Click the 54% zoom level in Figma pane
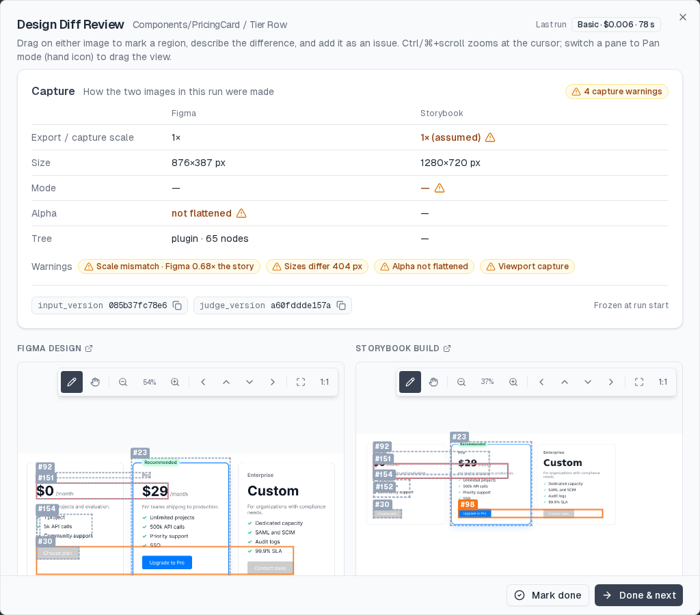The image size is (700, 615). coord(150,383)
